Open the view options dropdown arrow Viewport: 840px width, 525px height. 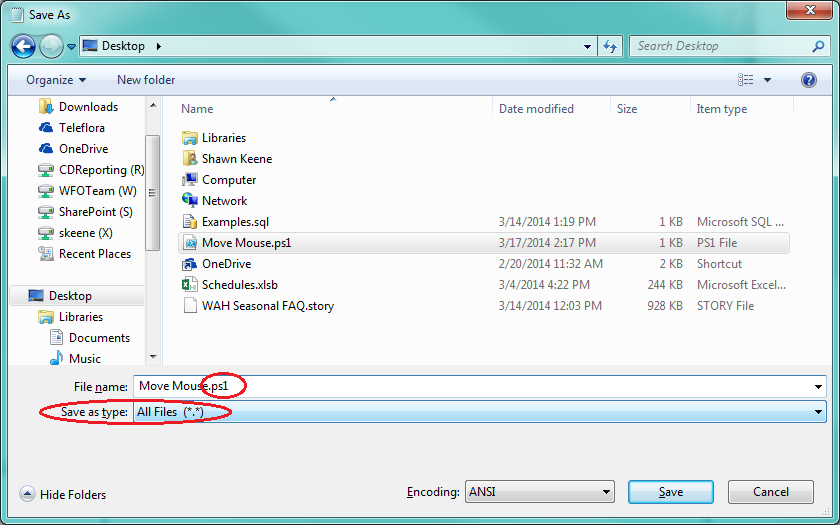coord(767,80)
